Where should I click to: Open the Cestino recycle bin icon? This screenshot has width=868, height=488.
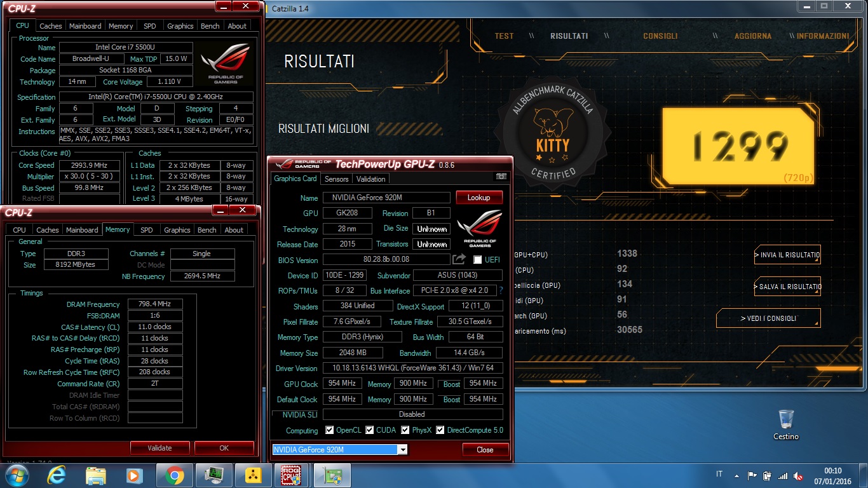[x=786, y=424]
